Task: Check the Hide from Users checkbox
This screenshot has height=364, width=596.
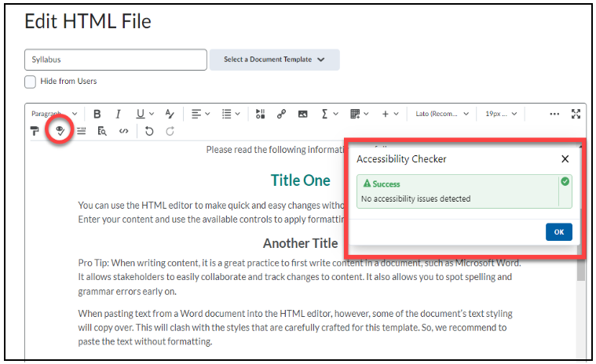Action: click(x=31, y=82)
